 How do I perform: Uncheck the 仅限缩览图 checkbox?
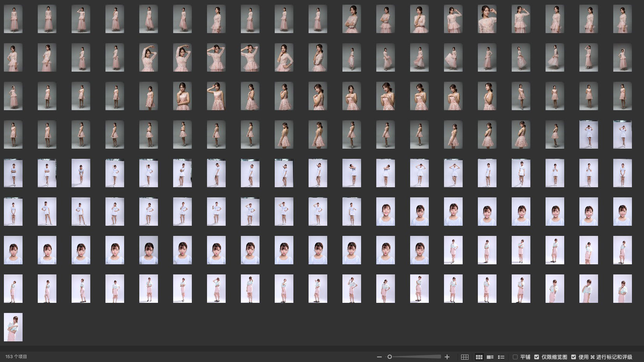point(537,357)
